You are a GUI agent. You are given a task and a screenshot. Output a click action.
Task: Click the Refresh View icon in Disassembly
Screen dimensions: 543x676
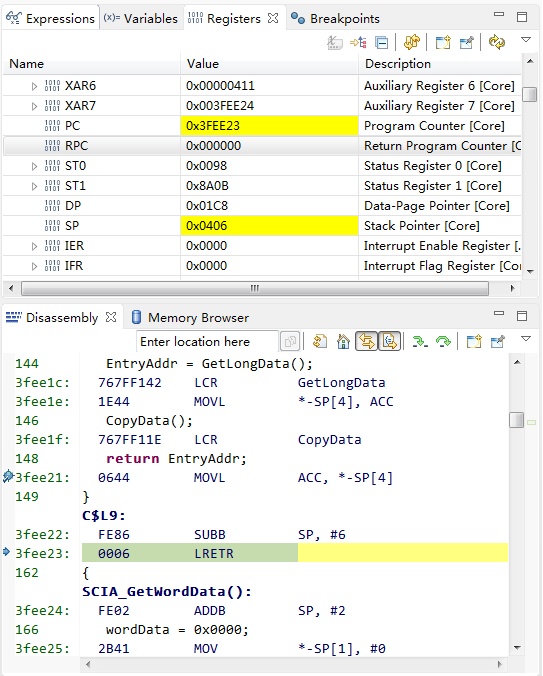click(x=320, y=341)
